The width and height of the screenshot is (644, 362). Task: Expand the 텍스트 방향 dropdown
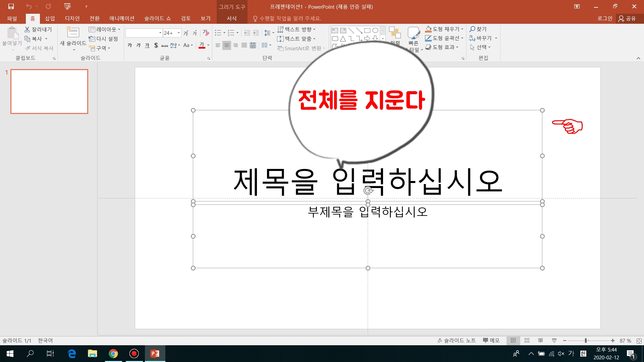pos(314,29)
